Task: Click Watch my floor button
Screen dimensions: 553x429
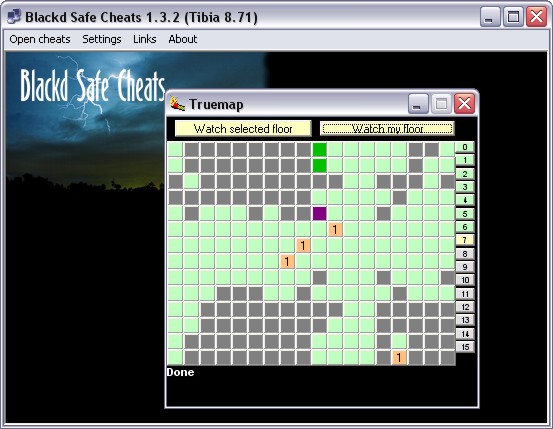Action: (387, 129)
